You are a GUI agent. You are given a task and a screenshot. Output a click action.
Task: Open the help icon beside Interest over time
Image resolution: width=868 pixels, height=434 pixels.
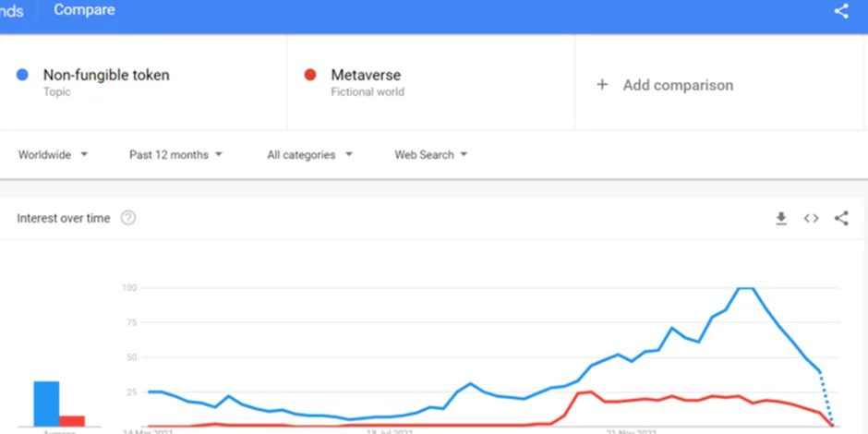(x=128, y=219)
